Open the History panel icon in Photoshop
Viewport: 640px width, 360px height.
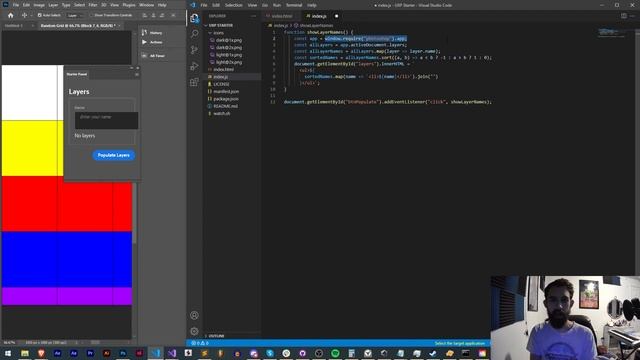click(144, 32)
